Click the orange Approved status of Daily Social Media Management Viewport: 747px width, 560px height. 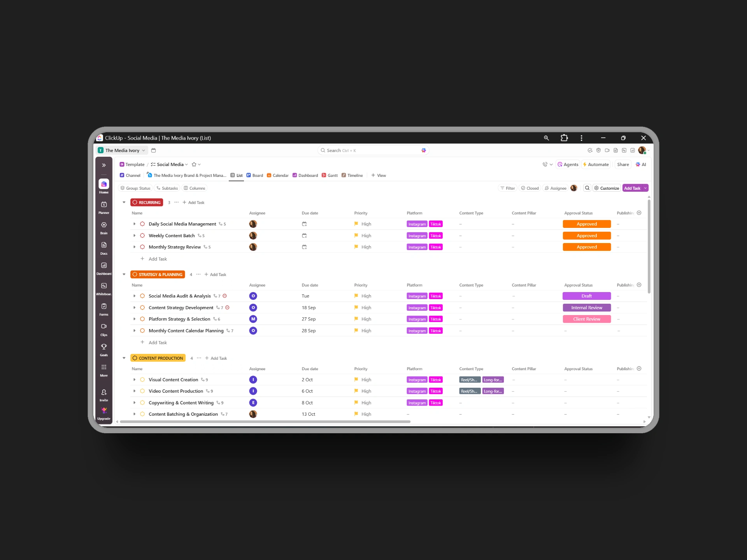[x=586, y=224]
